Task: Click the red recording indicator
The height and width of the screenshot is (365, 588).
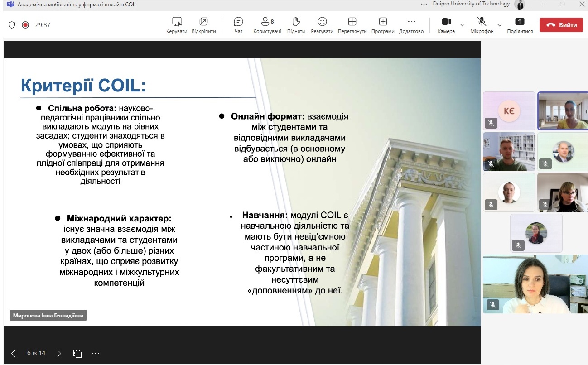Action: click(25, 25)
